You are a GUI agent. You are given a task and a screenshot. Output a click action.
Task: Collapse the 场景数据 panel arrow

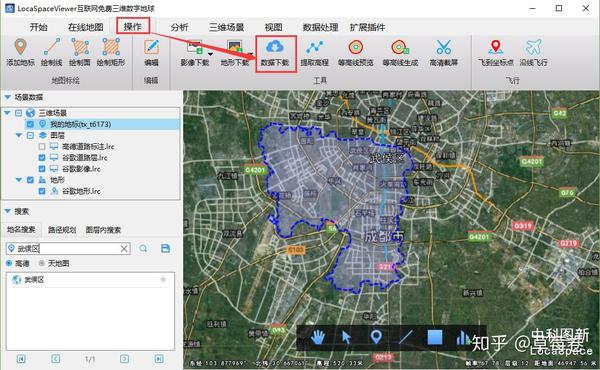click(x=7, y=97)
